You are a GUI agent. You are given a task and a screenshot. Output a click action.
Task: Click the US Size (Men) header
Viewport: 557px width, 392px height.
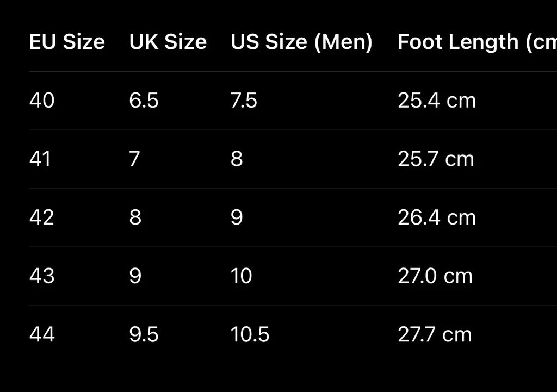click(301, 42)
